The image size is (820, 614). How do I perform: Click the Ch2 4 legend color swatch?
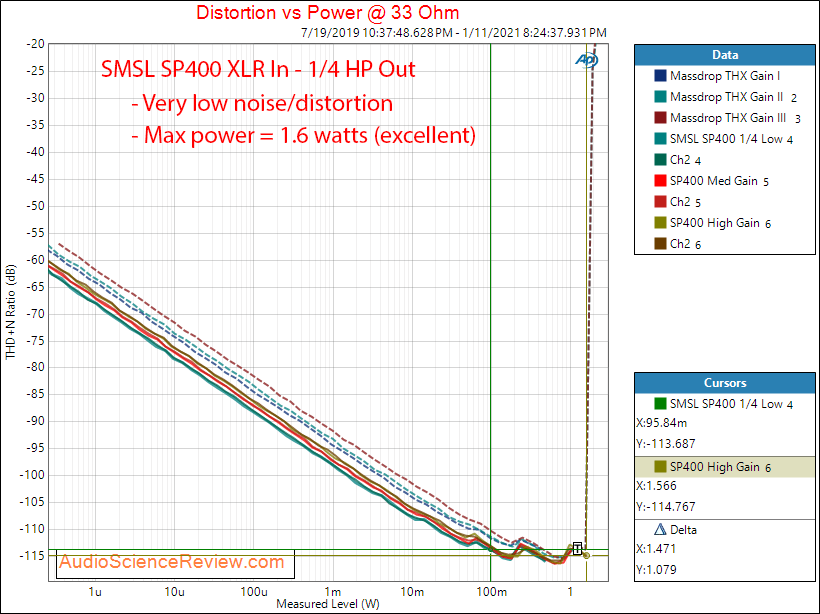pyautogui.click(x=660, y=160)
